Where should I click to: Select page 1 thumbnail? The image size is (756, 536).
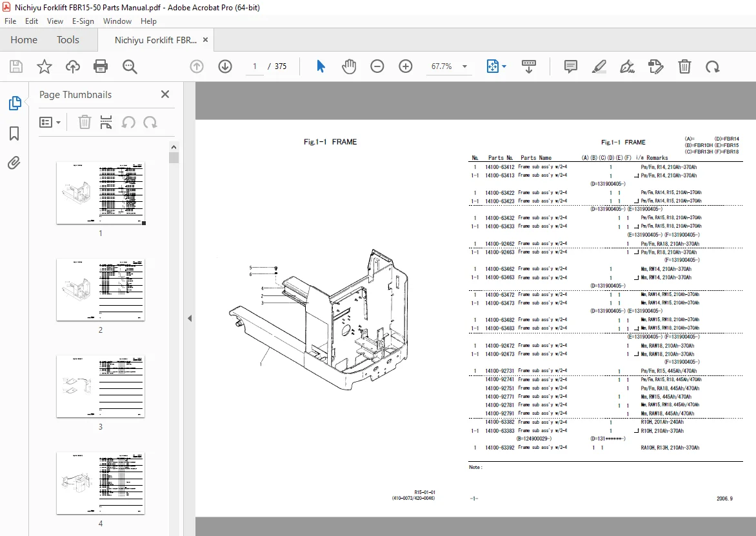click(x=101, y=194)
